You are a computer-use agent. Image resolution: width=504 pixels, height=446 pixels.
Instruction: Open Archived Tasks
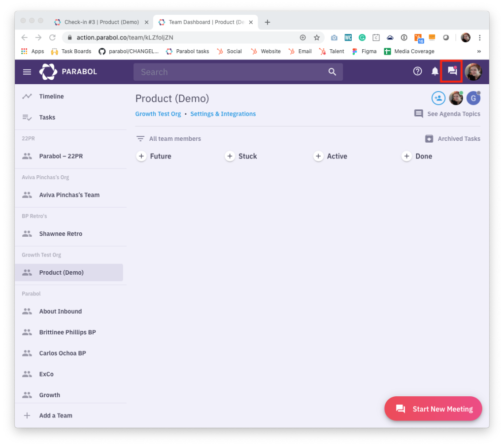click(x=453, y=139)
